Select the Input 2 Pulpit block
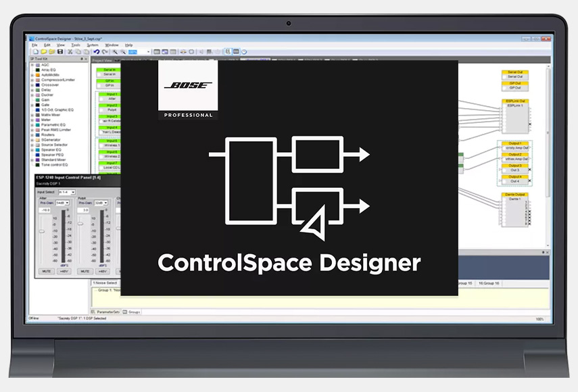The image size is (578, 392). (x=111, y=107)
